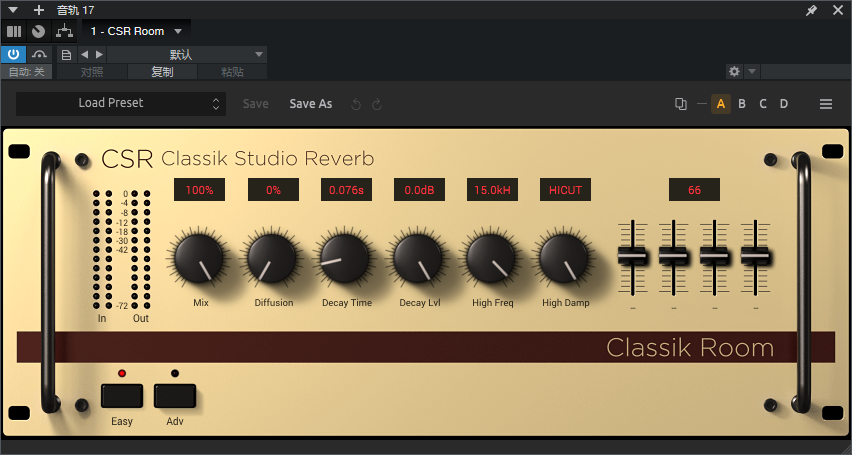Image resolution: width=852 pixels, height=455 pixels.
Task: Open the gear settings icon
Action: (734, 71)
